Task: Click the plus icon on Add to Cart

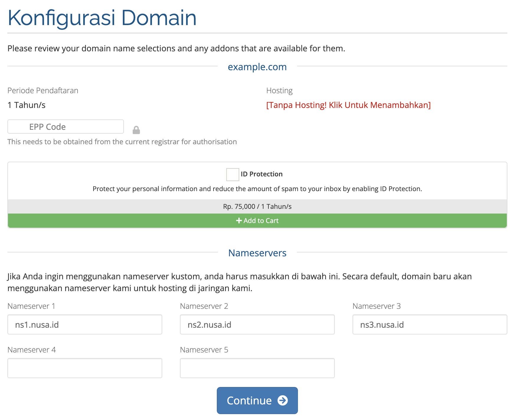Action: point(239,221)
